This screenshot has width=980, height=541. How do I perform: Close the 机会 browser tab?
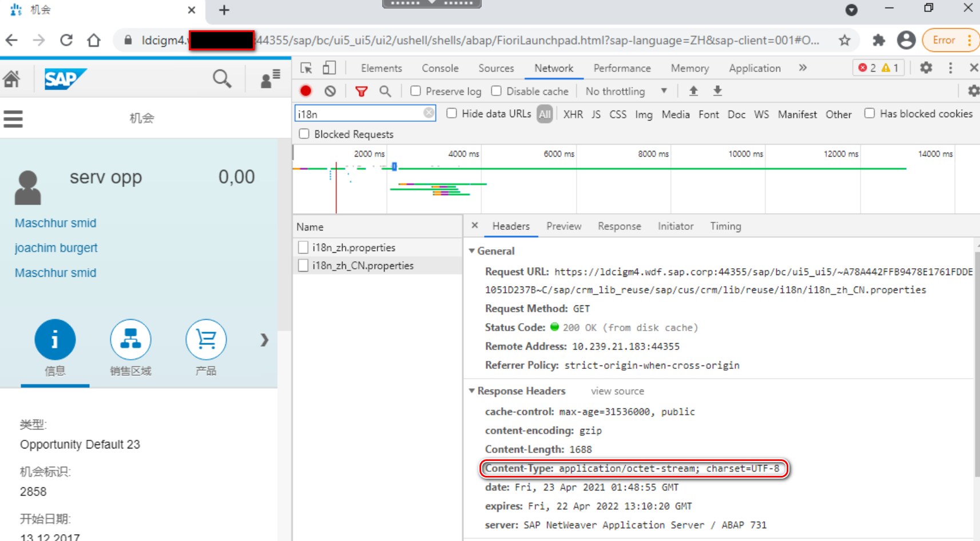click(192, 10)
